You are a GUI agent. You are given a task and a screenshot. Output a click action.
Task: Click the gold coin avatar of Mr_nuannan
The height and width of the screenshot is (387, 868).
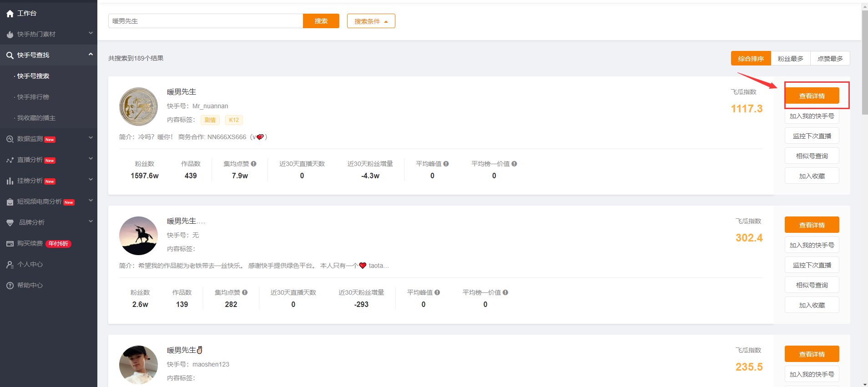coord(138,106)
